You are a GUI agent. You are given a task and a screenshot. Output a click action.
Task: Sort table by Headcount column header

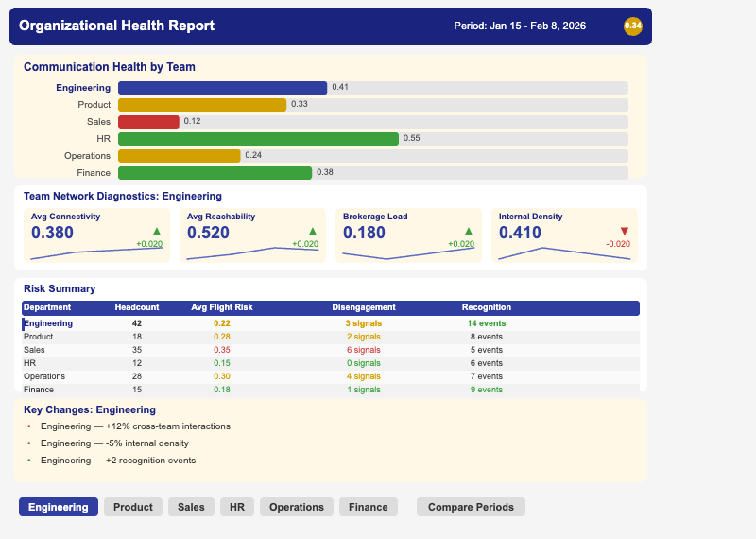pyautogui.click(x=137, y=307)
